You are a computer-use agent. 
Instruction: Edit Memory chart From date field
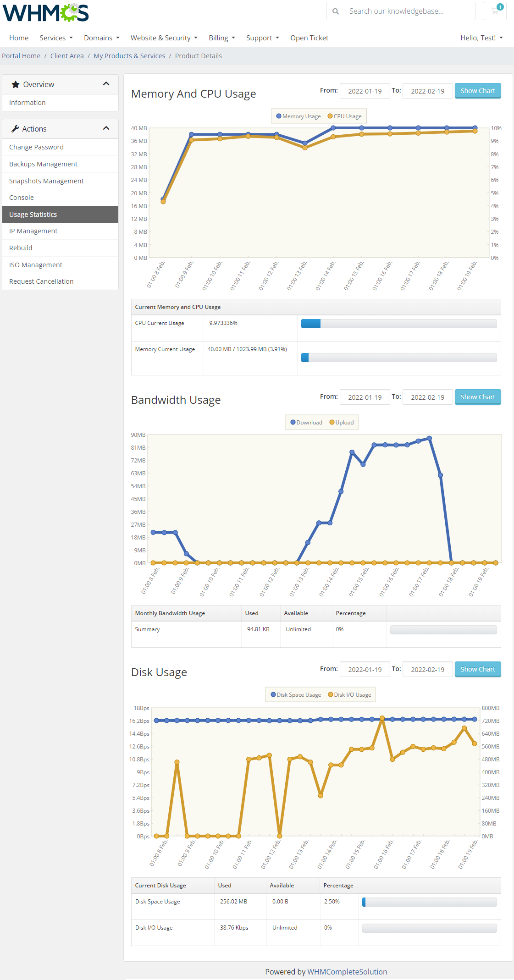[365, 91]
